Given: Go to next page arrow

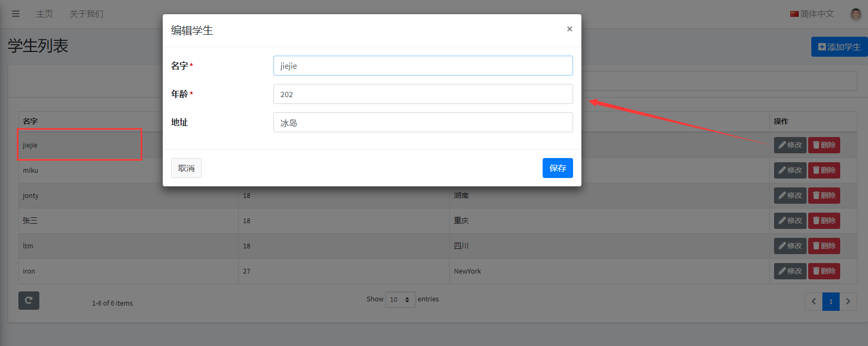Looking at the screenshot, I should pos(848,301).
